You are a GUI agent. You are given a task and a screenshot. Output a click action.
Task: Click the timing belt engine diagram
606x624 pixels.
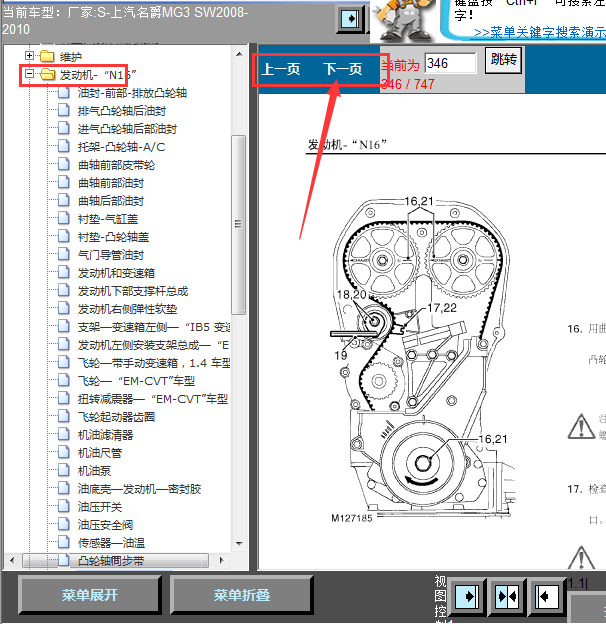pos(422,361)
